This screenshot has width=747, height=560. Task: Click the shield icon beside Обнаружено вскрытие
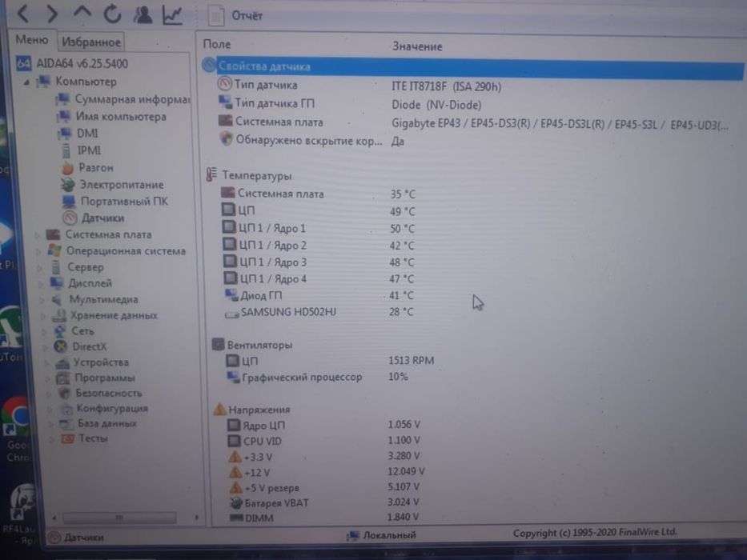point(227,139)
